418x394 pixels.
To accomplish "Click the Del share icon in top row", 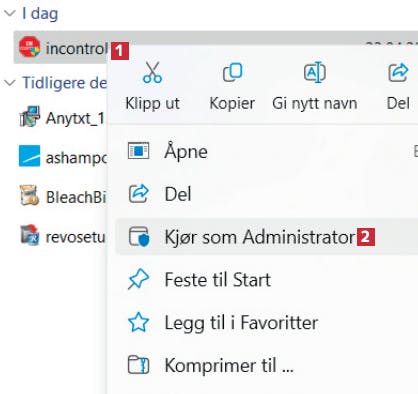I will [x=398, y=72].
